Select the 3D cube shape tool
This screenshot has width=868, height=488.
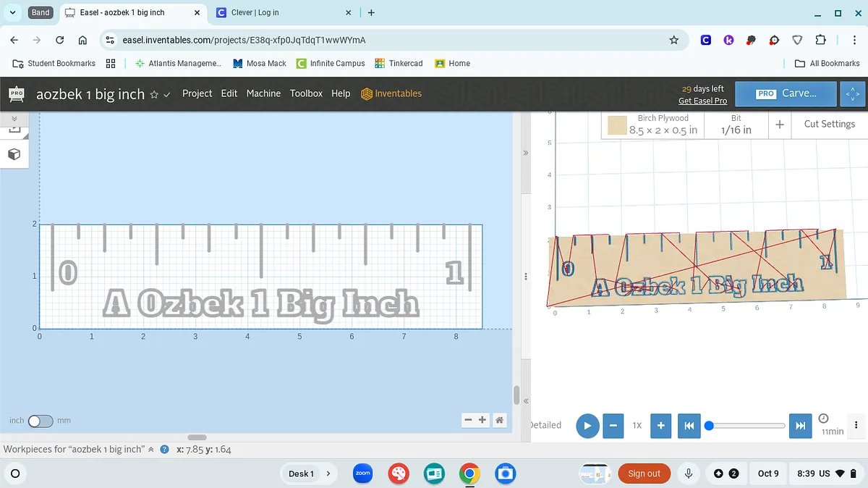click(14, 154)
